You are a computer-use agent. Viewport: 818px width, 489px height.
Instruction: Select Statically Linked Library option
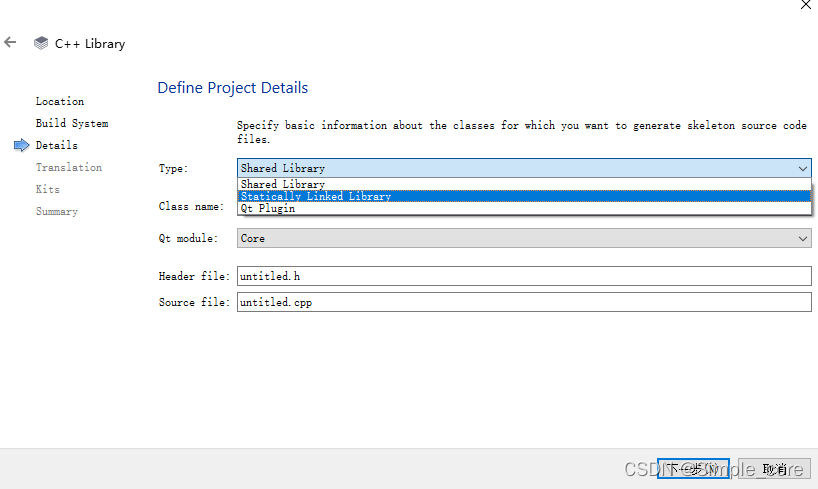524,196
